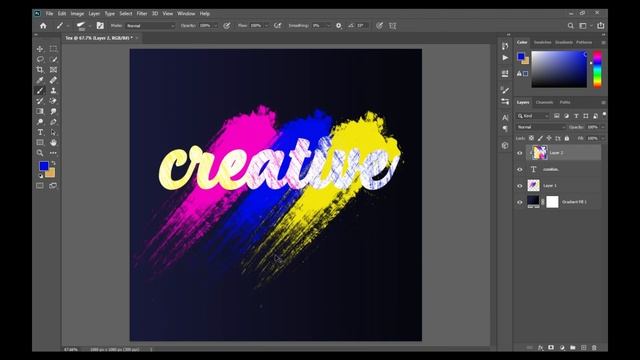This screenshot has height=360, width=640.
Task: Toggle the brush settings panel button
Action: click(100, 25)
